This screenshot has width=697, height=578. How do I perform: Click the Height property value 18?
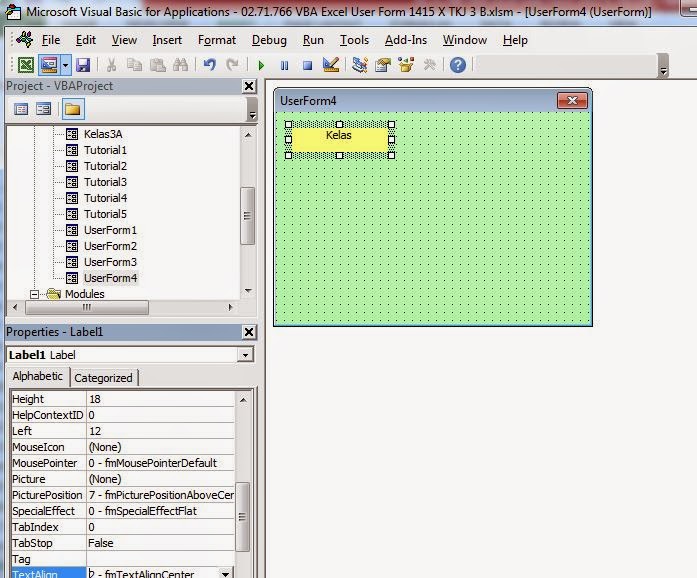(160, 399)
